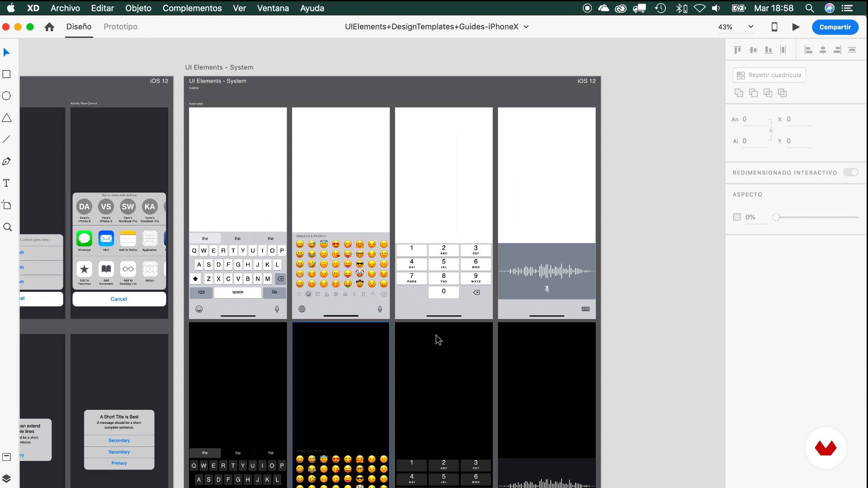This screenshot has width=868, height=488.
Task: Click the An width input field
Action: [755, 119]
